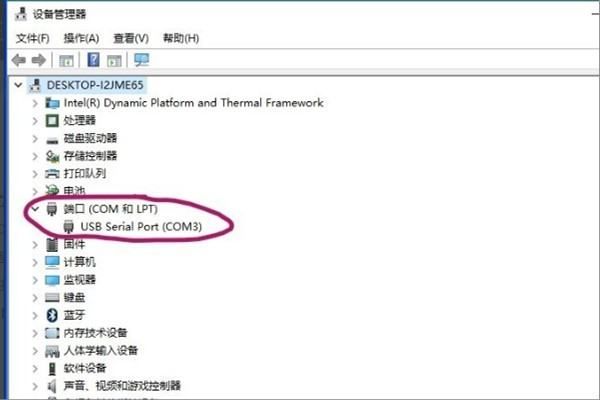Collapse the DESKTOP-I2JME65 root node
Viewport: 600px width, 400px height.
pos(18,85)
